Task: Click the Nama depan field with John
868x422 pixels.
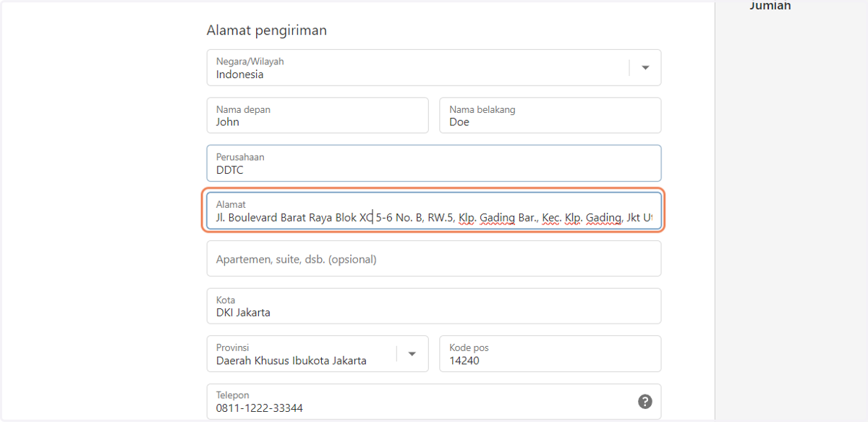Action: click(x=318, y=116)
